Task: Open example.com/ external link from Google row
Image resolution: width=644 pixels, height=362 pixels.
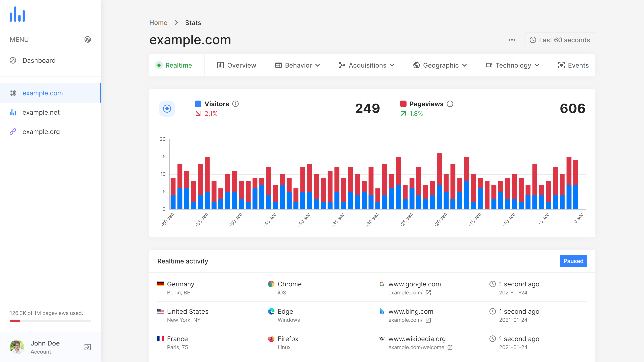Action: 428,293
